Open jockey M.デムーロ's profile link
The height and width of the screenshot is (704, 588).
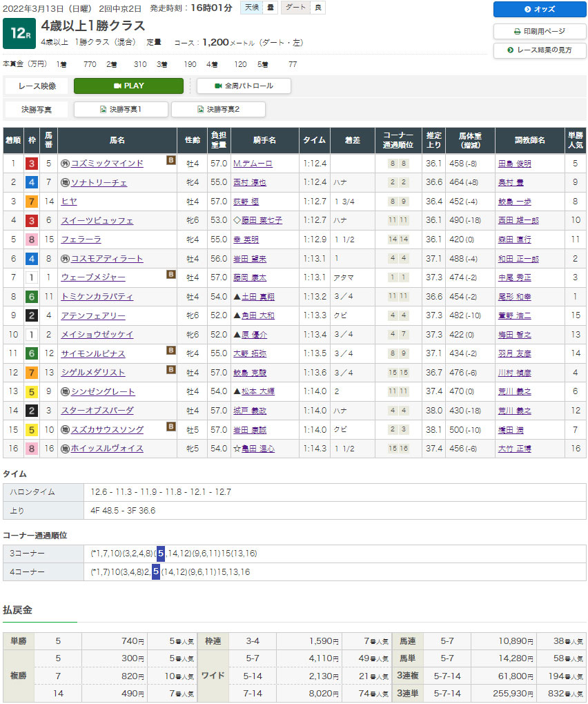tap(253, 164)
